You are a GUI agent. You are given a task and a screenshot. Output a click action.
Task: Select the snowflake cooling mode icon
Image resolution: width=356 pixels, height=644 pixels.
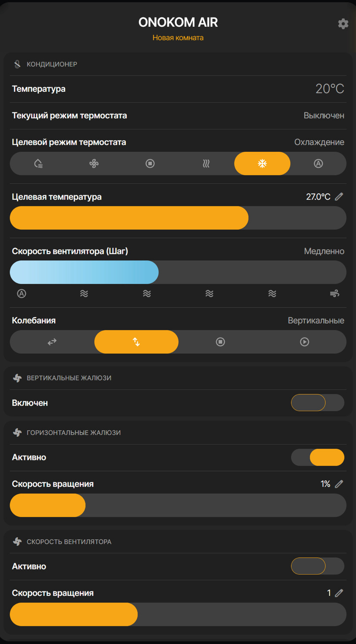pyautogui.click(x=262, y=163)
